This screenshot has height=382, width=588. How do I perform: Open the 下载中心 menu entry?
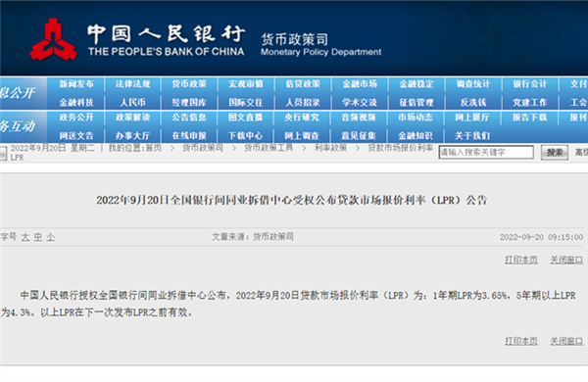[246, 135]
